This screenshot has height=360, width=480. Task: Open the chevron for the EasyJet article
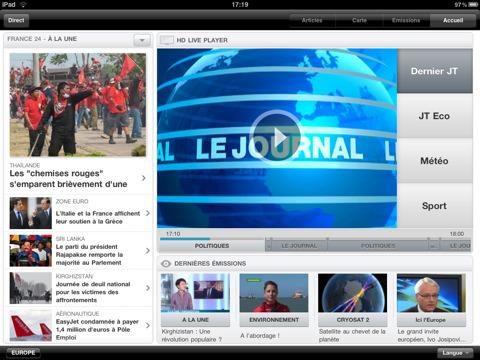[148, 325]
